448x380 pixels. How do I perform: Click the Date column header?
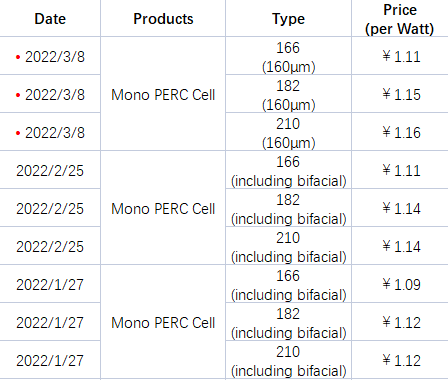(50, 19)
